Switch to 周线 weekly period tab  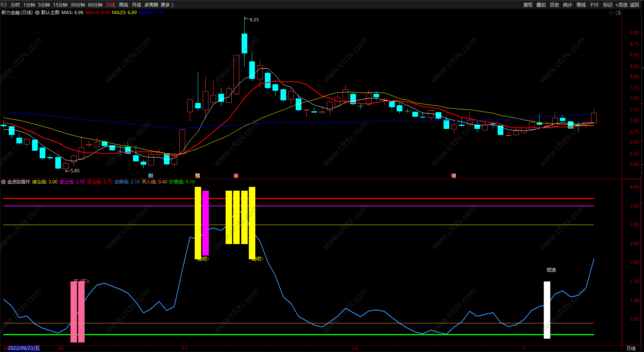point(123,5)
